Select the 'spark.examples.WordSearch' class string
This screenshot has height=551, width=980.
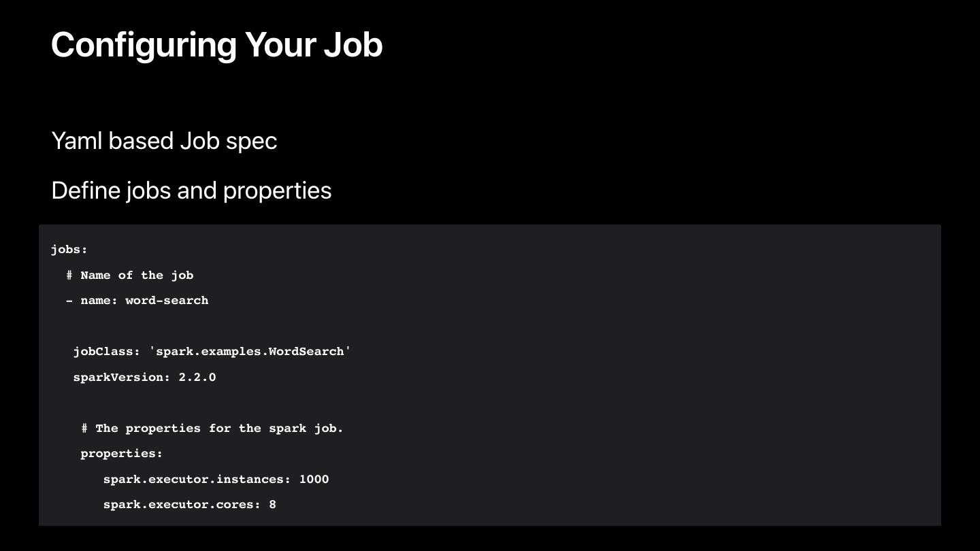coord(250,352)
